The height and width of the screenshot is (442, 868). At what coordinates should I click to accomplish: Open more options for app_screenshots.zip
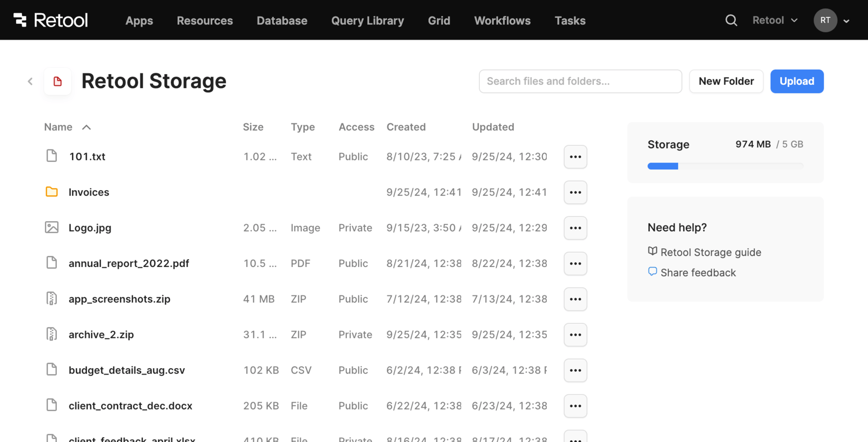pyautogui.click(x=575, y=299)
